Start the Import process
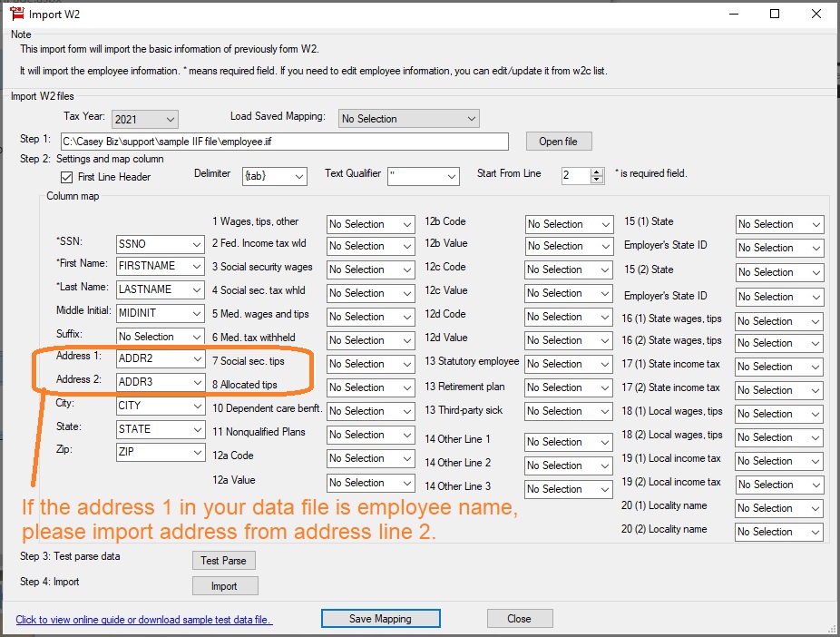The image size is (840, 637). (x=225, y=585)
